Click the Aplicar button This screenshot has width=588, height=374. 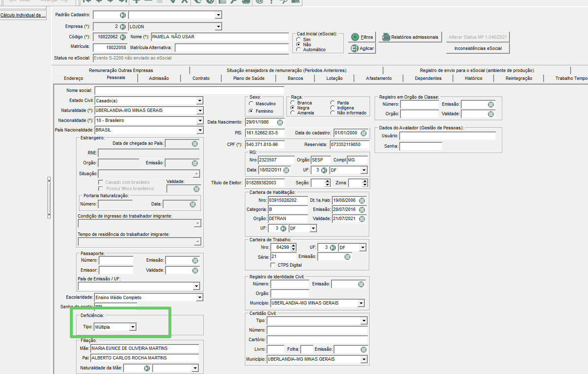(362, 48)
